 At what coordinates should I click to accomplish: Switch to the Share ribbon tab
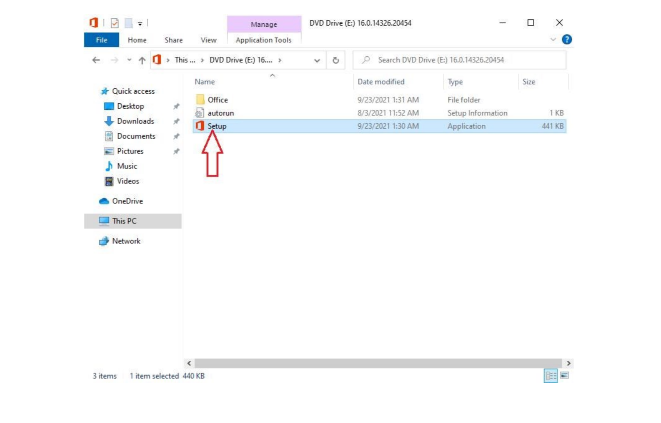[174, 40]
